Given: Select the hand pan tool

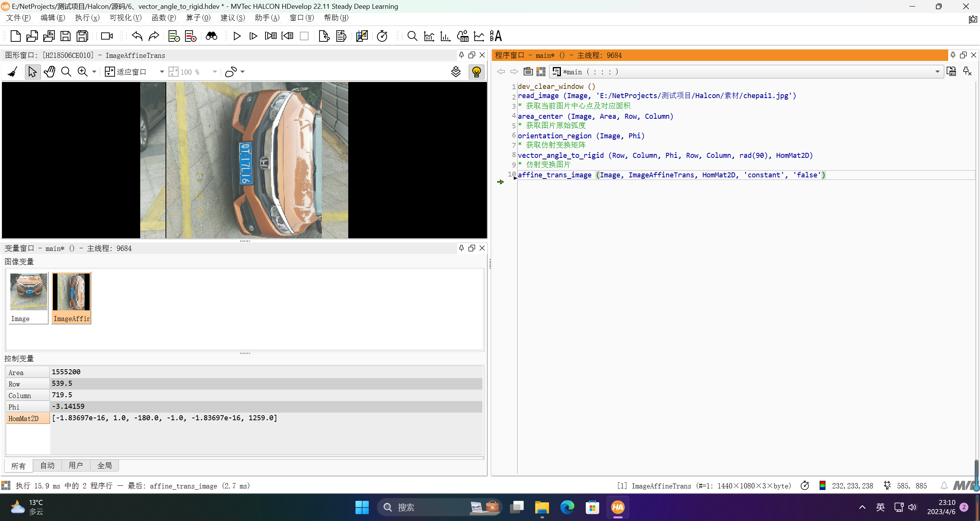Looking at the screenshot, I should coord(49,72).
